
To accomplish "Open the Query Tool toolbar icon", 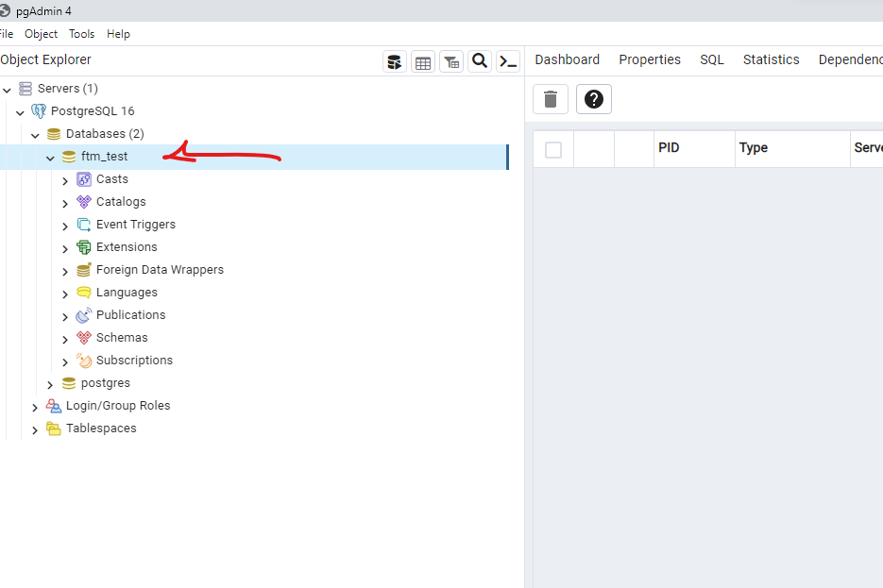I will click(x=395, y=62).
